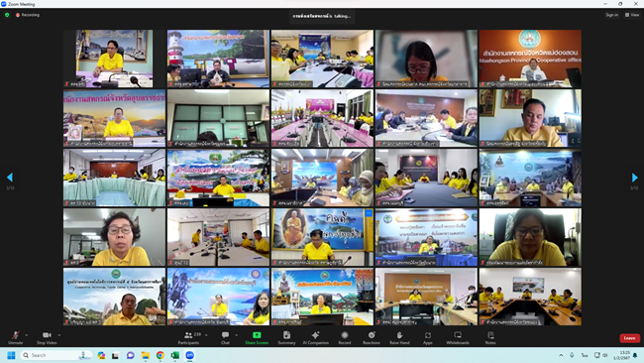Raise Hand in meeting
The width and height of the screenshot is (644, 363).
click(399, 337)
